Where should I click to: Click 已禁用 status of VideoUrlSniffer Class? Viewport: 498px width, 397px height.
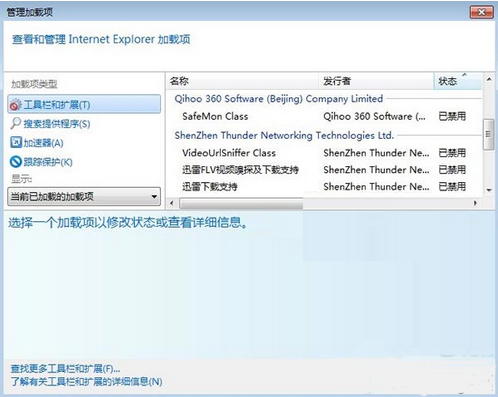[x=452, y=153]
